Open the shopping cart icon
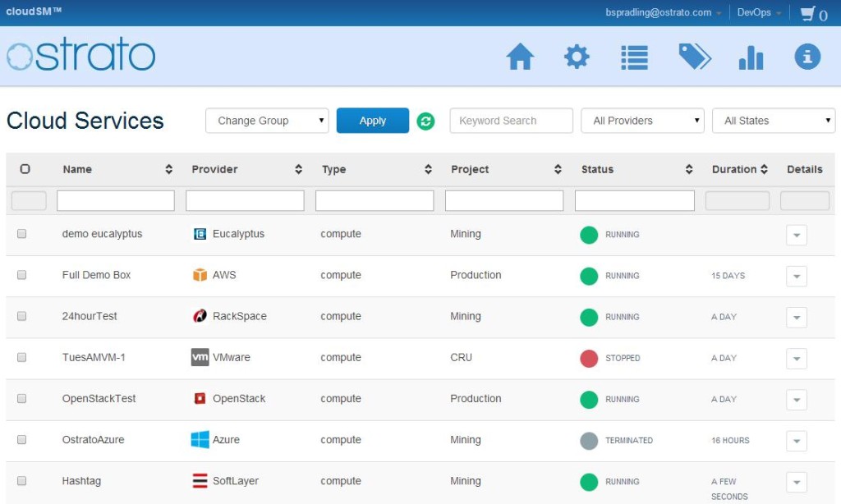 (x=808, y=13)
